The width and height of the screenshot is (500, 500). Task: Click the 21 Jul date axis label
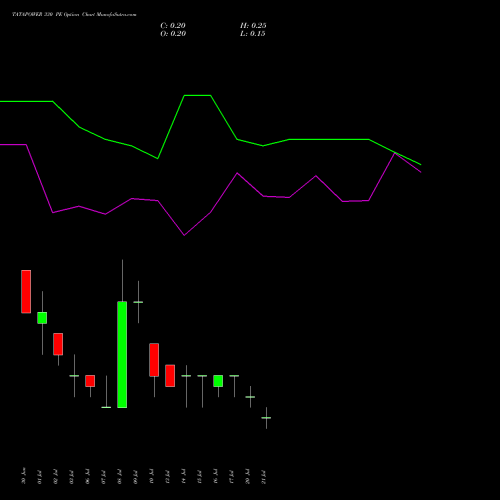click(x=264, y=477)
